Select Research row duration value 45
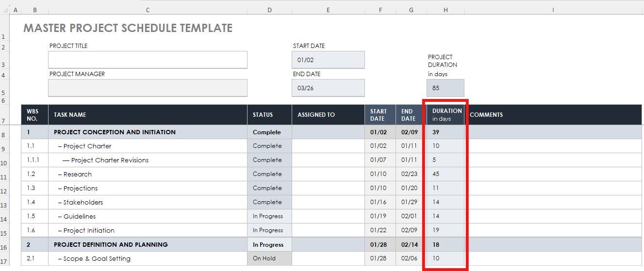This screenshot has width=644, height=271. pyautogui.click(x=446, y=174)
